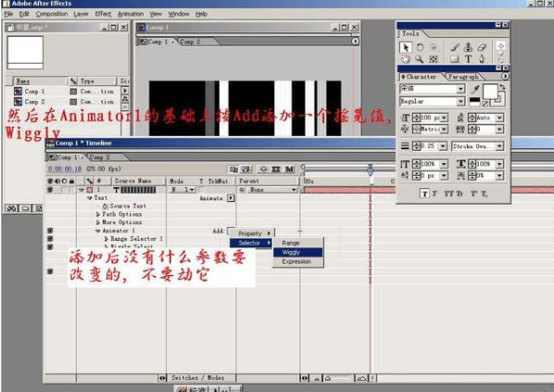Switch to Comp 2 tab in Timeline
Viewport: 554px width, 392px height.
pyautogui.click(x=99, y=158)
